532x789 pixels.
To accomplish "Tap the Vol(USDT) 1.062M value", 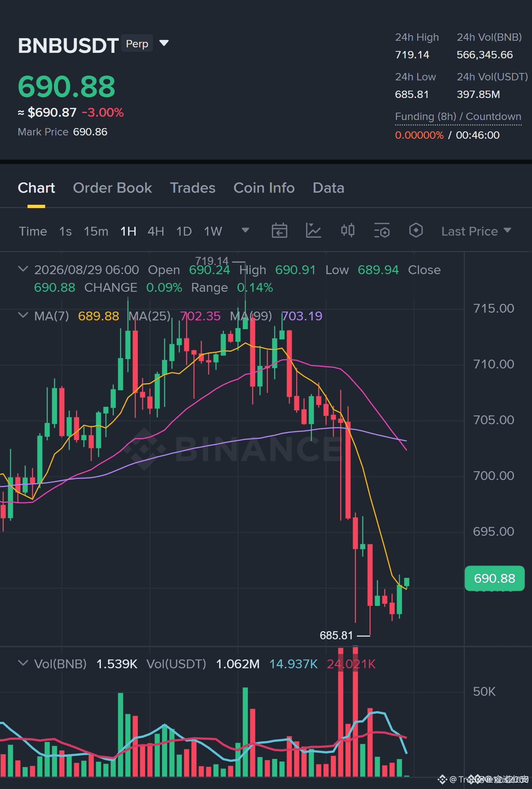I will pos(237,664).
